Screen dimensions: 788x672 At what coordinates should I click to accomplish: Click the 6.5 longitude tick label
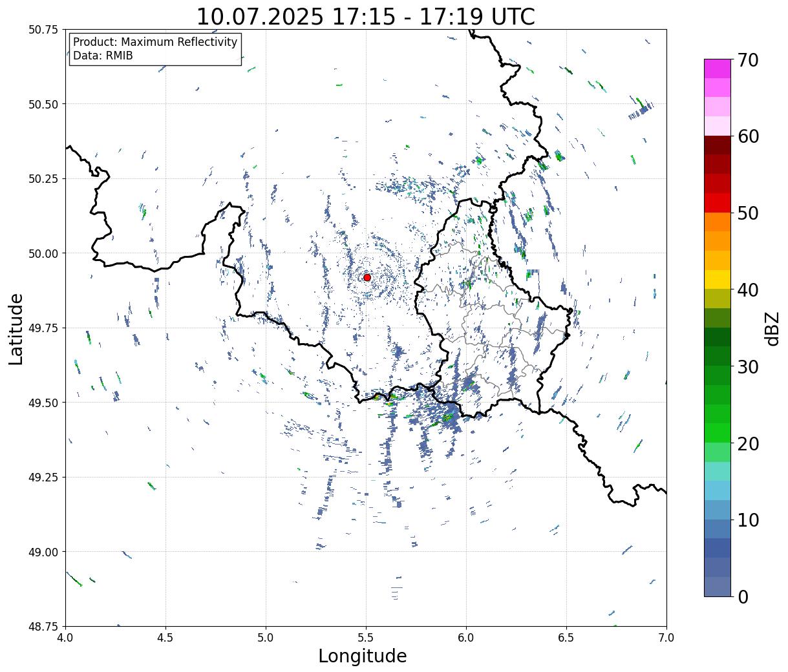tap(566, 637)
